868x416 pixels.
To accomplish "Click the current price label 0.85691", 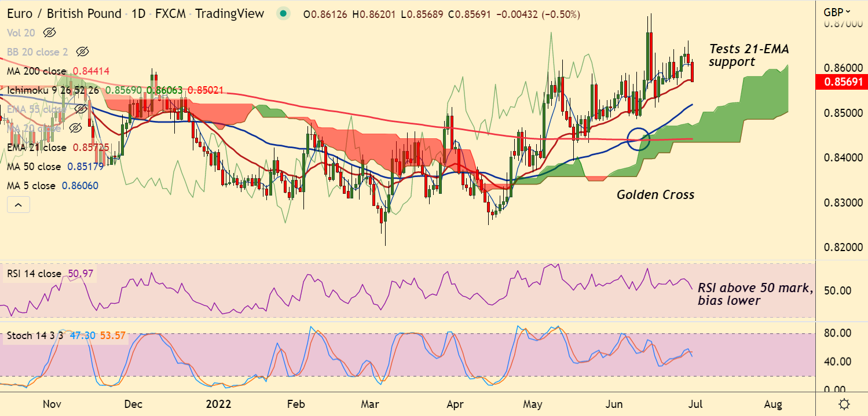I will tap(842, 82).
